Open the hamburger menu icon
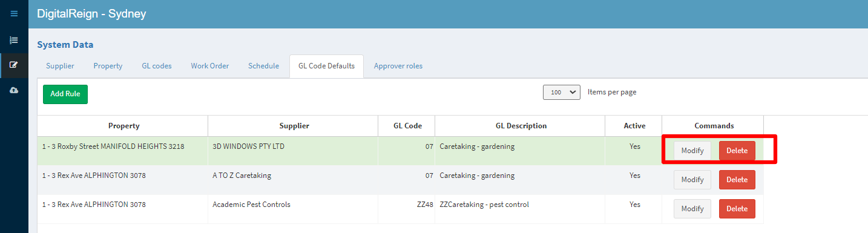Screen dimensions: 868x233 [x=14, y=13]
